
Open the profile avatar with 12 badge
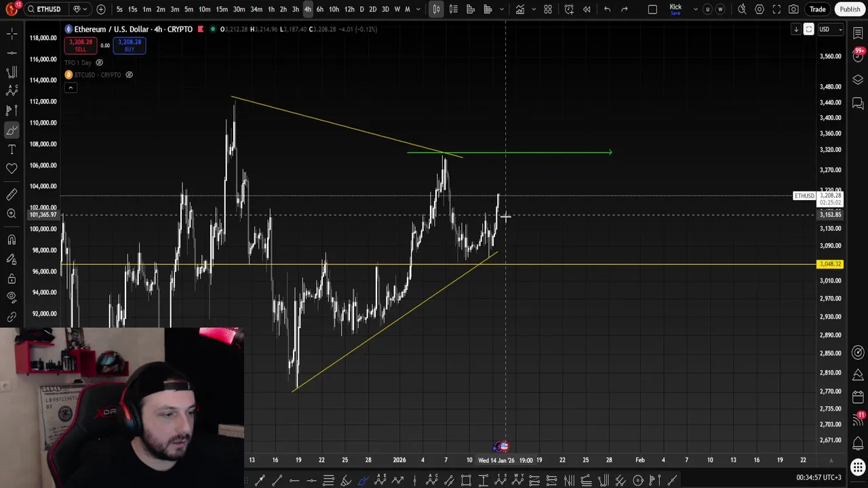coord(12,9)
